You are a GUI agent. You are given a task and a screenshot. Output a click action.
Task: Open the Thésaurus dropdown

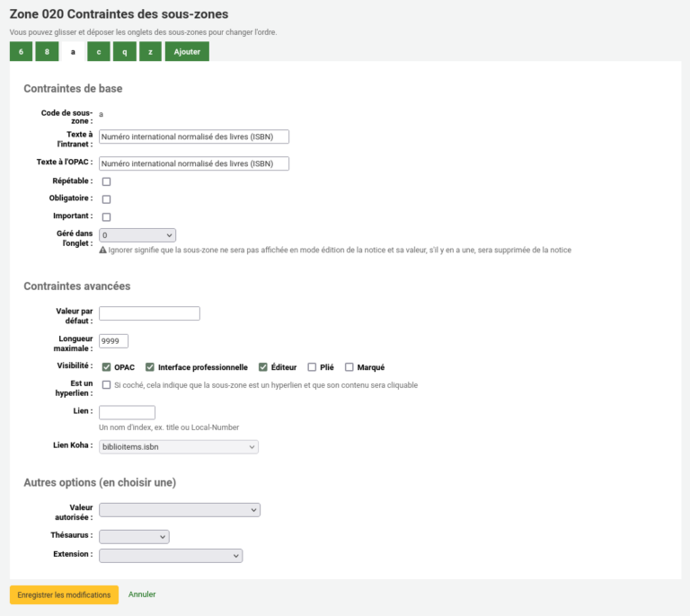coord(134,537)
